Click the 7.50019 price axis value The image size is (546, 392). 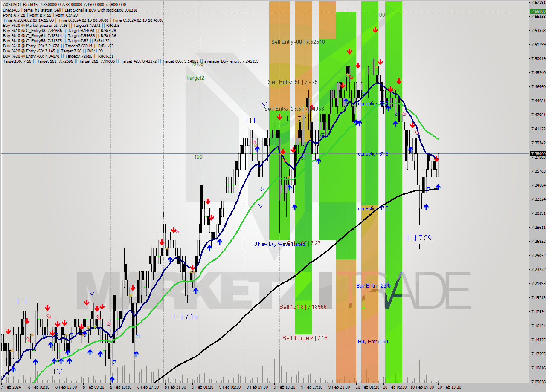click(x=537, y=58)
